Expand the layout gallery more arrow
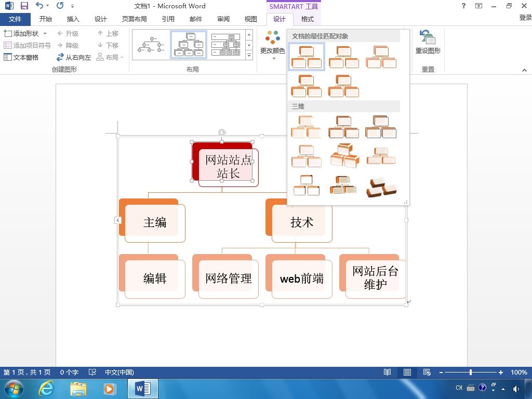 click(249, 55)
